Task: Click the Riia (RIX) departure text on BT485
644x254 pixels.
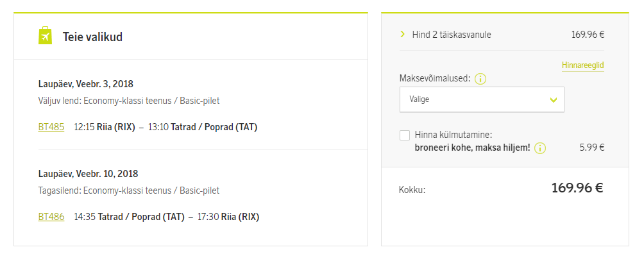Action: click(x=116, y=127)
